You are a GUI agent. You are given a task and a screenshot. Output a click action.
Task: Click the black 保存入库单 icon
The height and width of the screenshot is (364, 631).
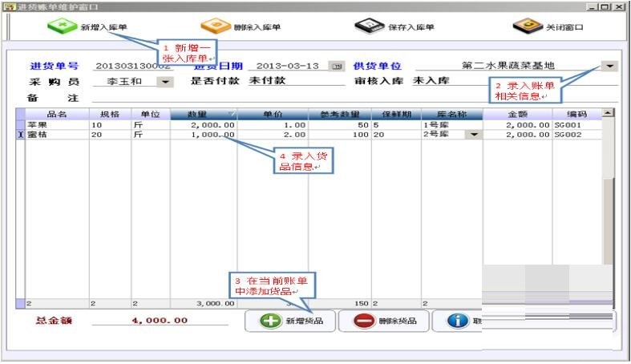tap(369, 26)
